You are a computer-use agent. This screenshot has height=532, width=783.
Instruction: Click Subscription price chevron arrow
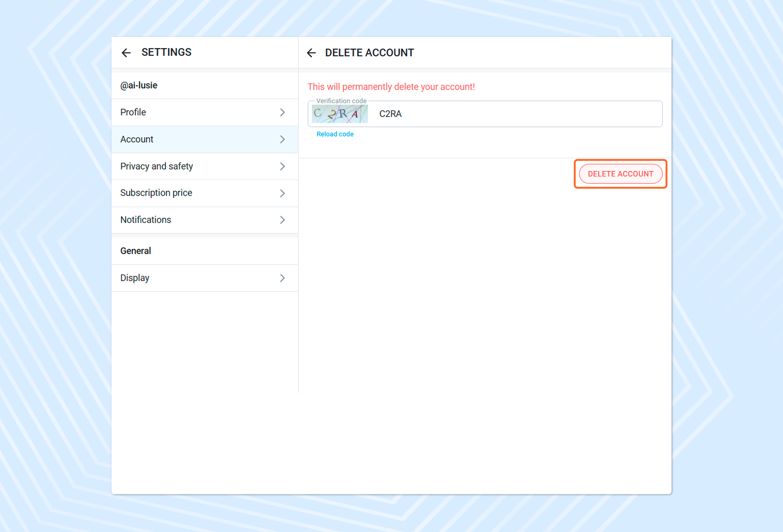282,193
